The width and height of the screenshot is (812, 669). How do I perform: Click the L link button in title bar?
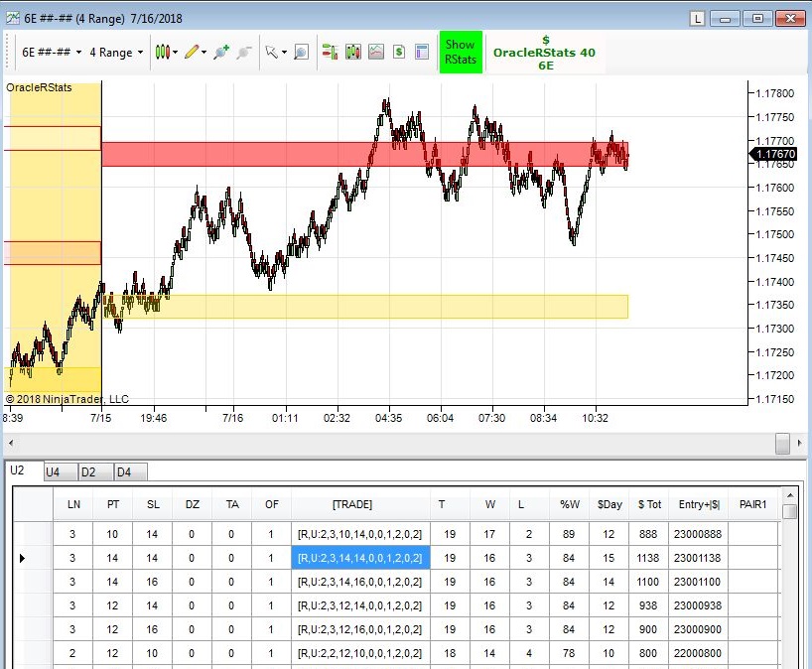click(x=698, y=19)
